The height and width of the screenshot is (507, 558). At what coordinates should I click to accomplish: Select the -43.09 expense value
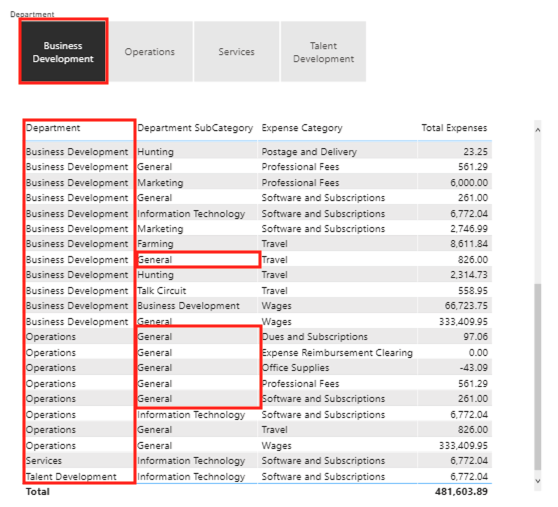(474, 368)
